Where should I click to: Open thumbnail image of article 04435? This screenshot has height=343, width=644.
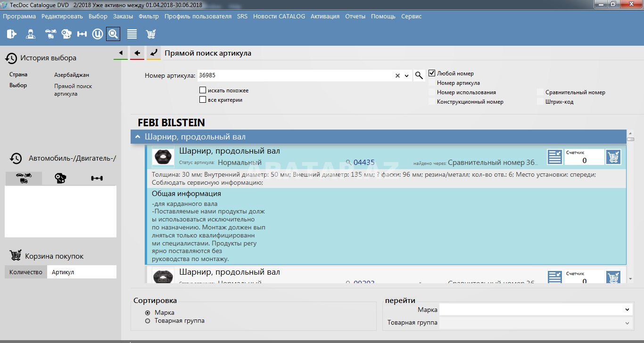[163, 157]
